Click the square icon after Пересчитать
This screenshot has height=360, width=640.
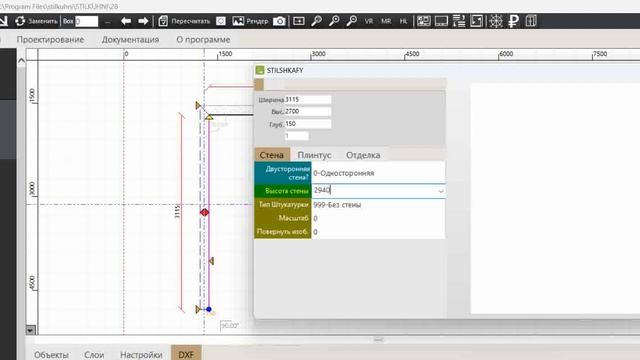221,21
